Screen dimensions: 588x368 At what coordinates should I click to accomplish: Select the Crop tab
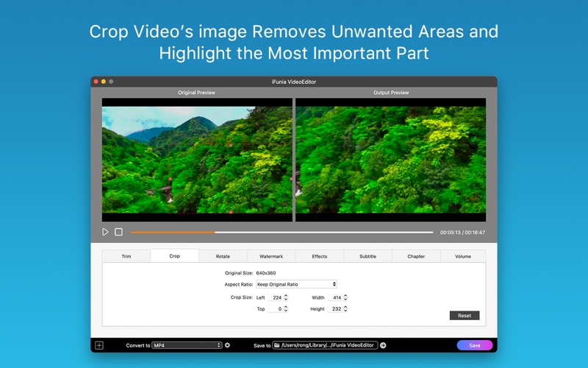(x=174, y=255)
